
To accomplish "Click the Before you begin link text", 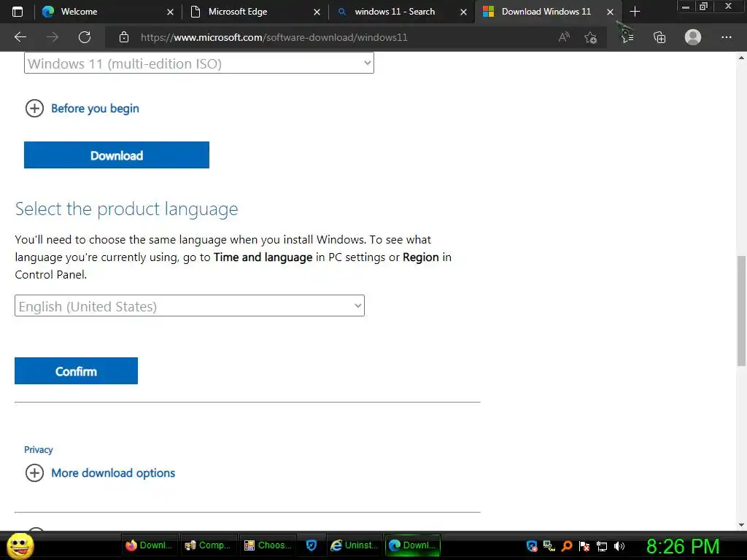I will tap(96, 109).
